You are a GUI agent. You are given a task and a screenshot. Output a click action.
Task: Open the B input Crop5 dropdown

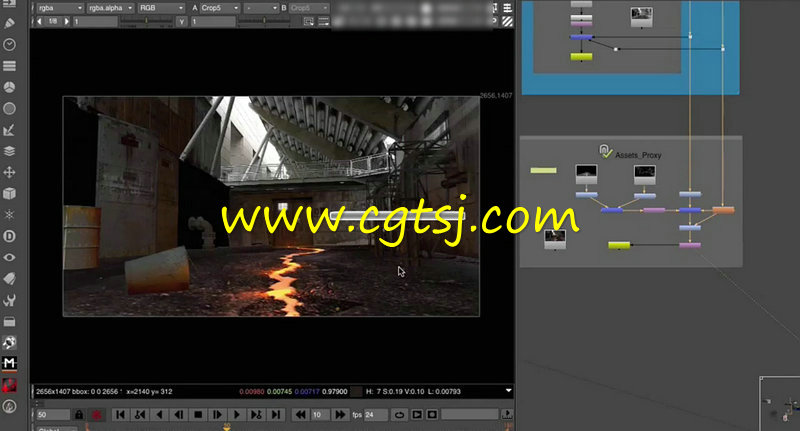[x=309, y=8]
